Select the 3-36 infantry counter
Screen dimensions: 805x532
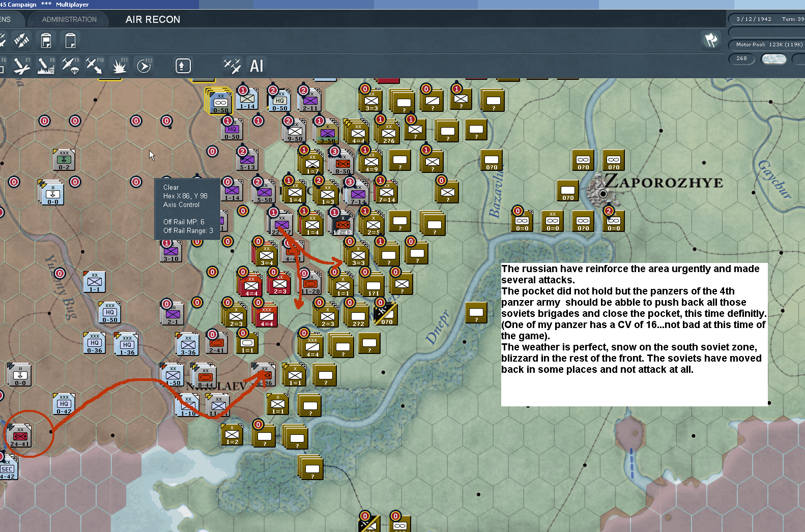click(x=188, y=344)
